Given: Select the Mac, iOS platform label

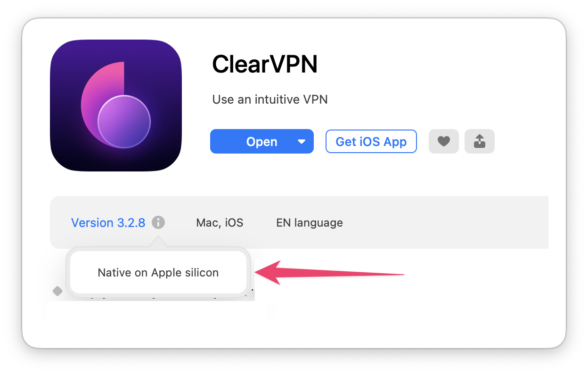Looking at the screenshot, I should pyautogui.click(x=220, y=222).
